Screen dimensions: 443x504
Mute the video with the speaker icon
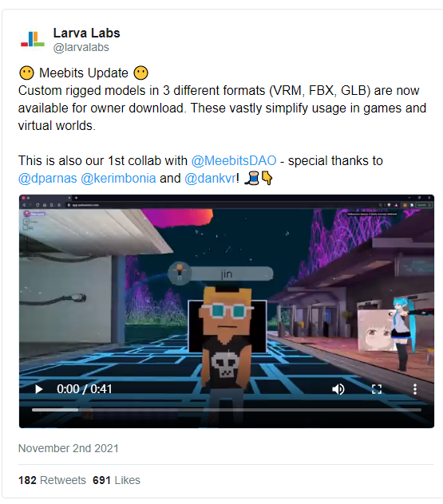338,389
